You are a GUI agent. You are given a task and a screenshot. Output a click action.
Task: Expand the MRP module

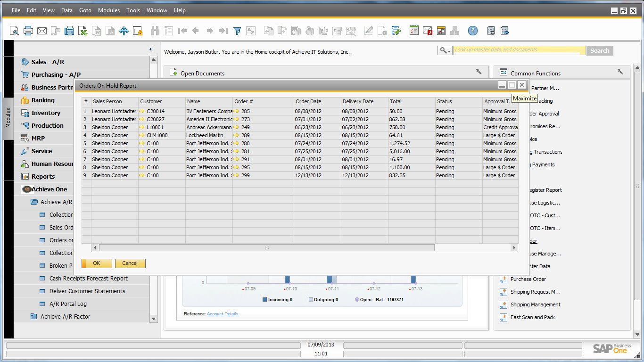click(39, 138)
